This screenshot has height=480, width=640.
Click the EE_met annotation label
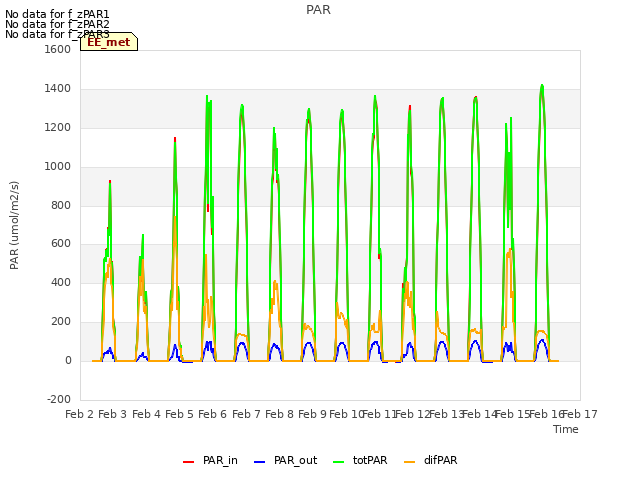[x=109, y=42]
